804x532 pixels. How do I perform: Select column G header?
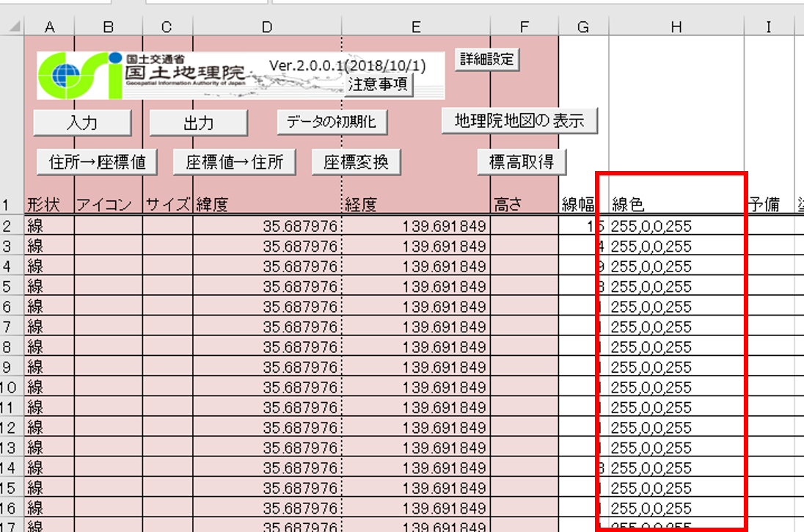coord(583,26)
